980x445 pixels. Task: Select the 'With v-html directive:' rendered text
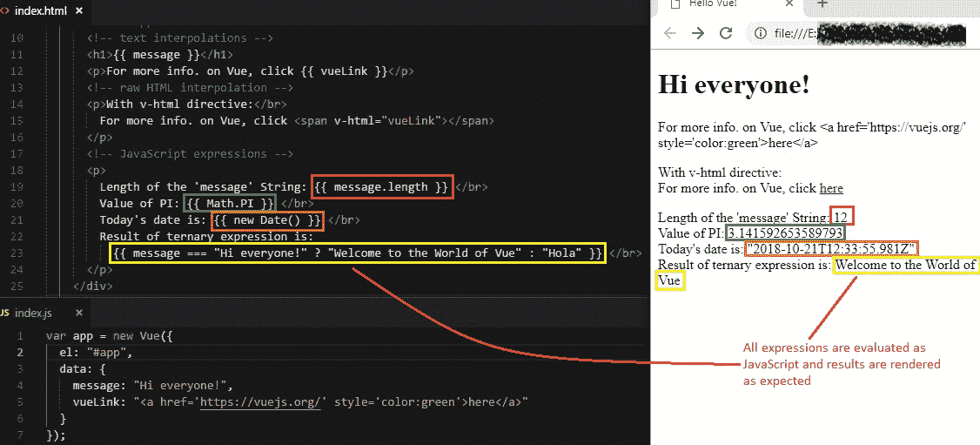point(720,172)
